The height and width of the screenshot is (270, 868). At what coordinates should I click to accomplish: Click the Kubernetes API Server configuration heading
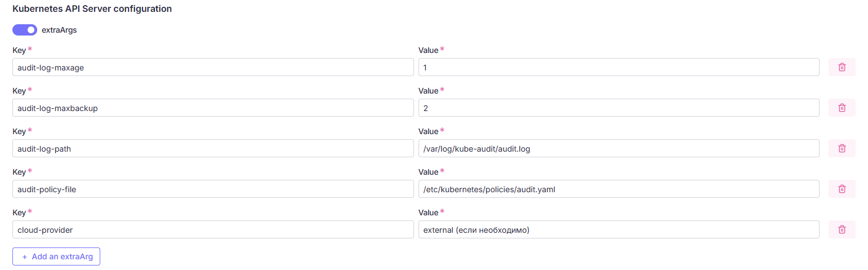click(92, 9)
